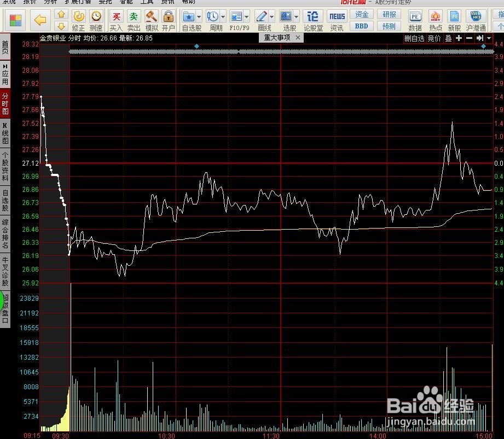Switch to the 牛叉诊股 side tab
Viewport: 504px width, 439px height.
coord(5,271)
